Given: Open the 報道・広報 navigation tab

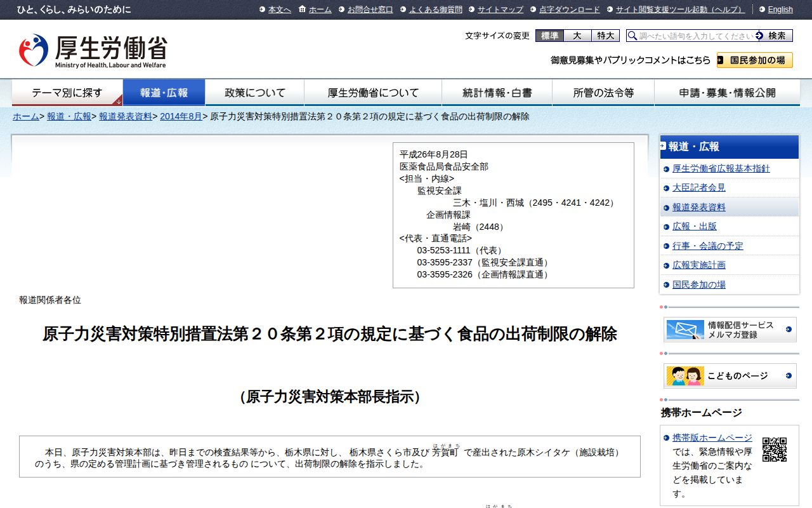Looking at the screenshot, I should coord(164,93).
